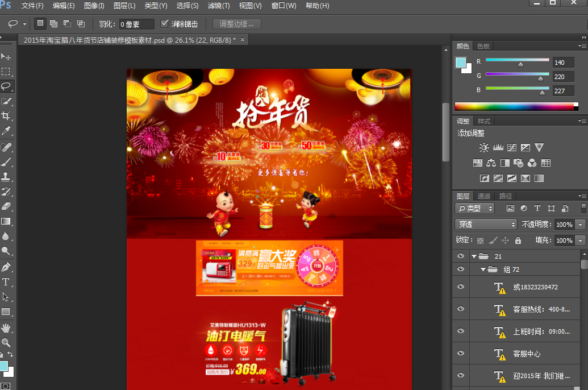Image resolution: width=588 pixels, height=390 pixels.
Task: Click the foreground color swatch in color panel
Action: point(461,63)
